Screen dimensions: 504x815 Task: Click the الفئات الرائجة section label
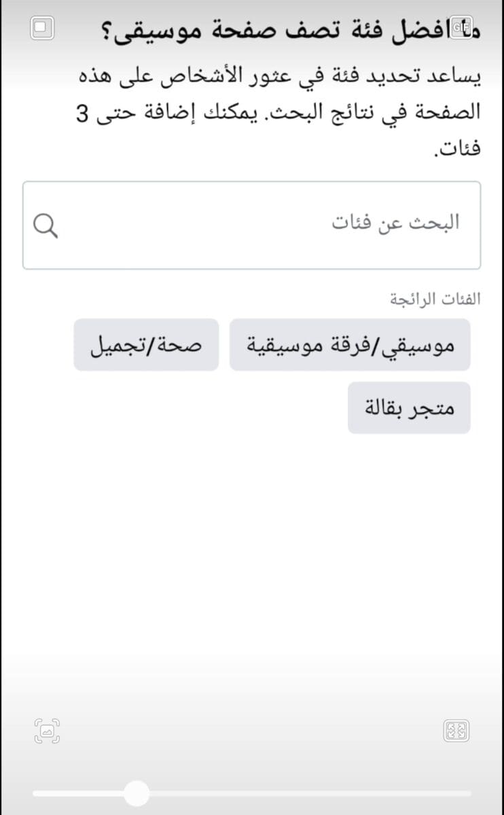click(x=435, y=299)
